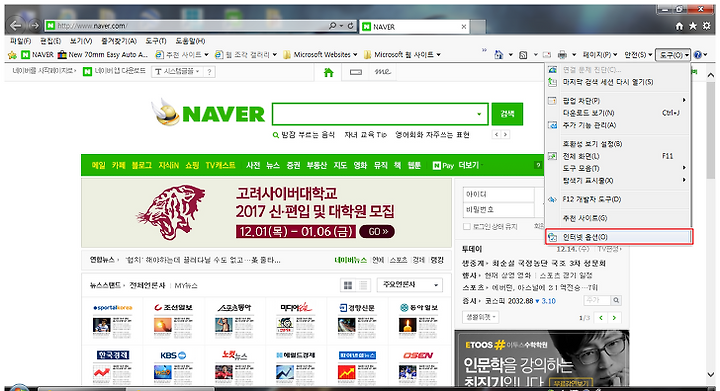Go back with the browser back arrow
This screenshot has width=720, height=391.
point(16,26)
